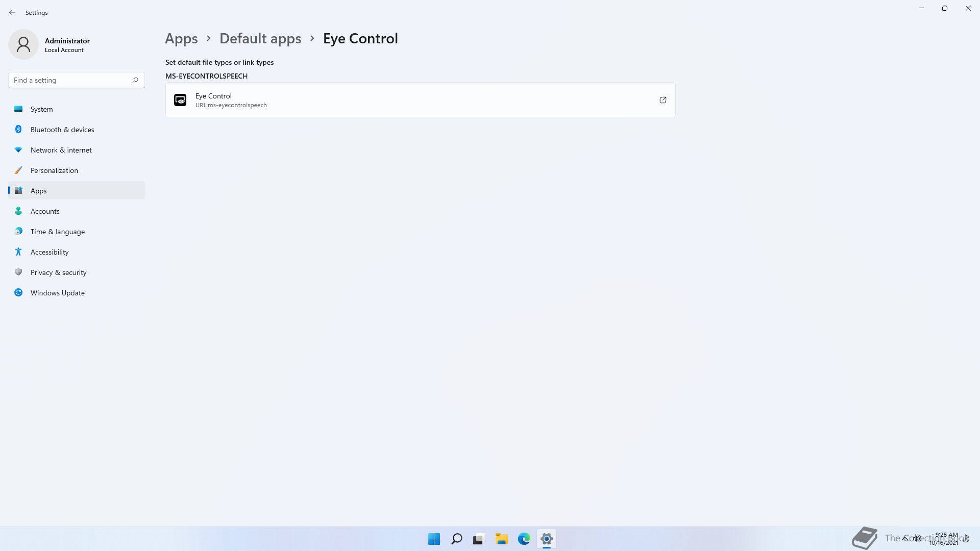Select the Apps category in sidebar
Screen dimensions: 980x551
(77, 191)
